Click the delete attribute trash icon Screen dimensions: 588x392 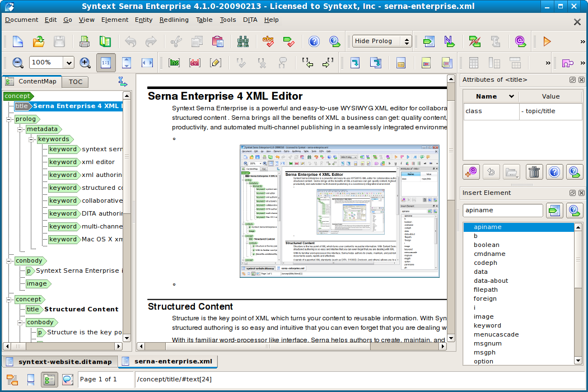(534, 172)
